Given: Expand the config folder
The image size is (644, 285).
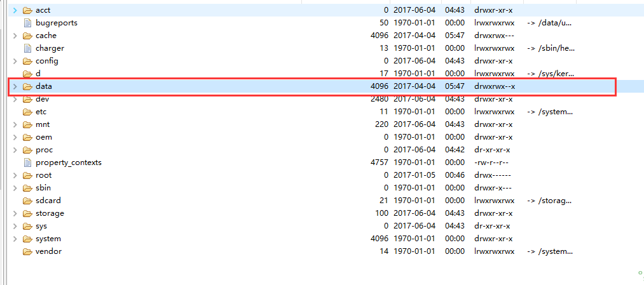Looking at the screenshot, I should (15, 61).
